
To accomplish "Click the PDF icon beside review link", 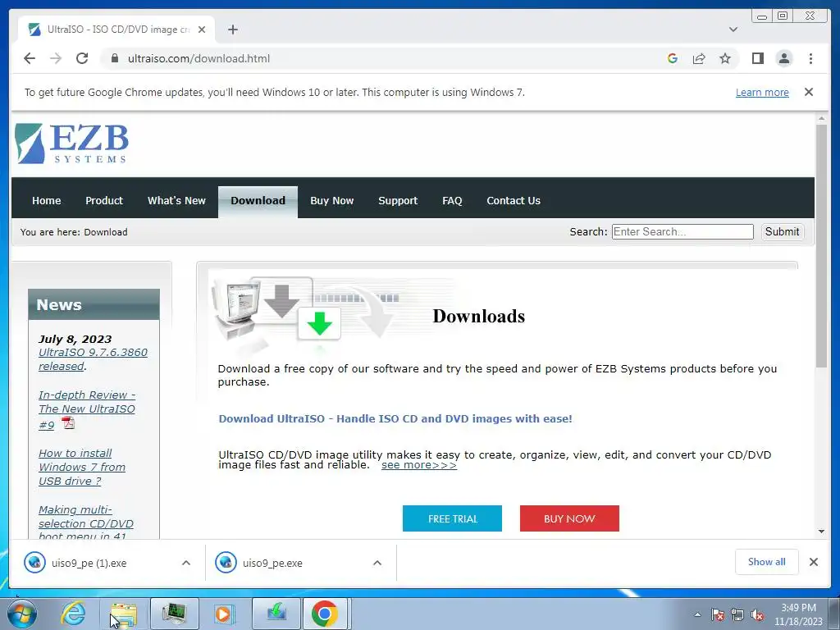I will tap(69, 423).
